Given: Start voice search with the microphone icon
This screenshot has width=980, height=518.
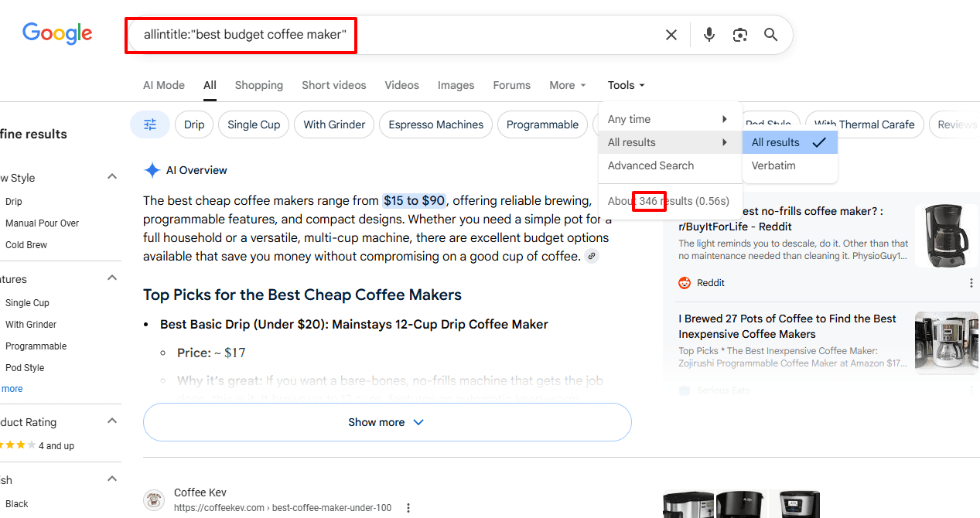Looking at the screenshot, I should click(x=709, y=35).
